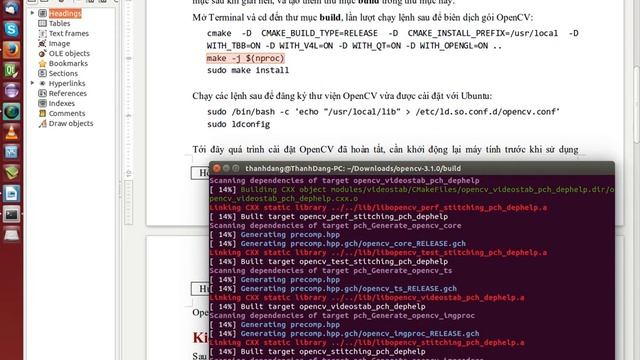This screenshot has height=360, width=640.
Task: Select Comments in the Navigator
Action: (67, 113)
